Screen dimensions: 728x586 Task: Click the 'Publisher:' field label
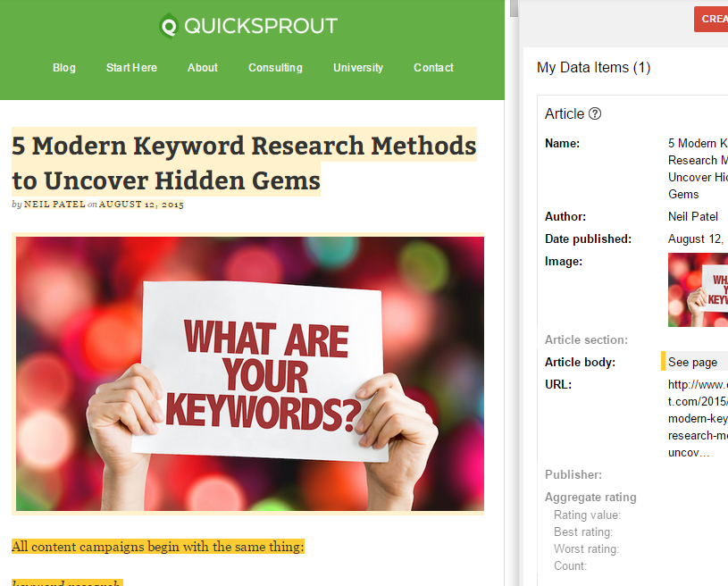[573, 474]
